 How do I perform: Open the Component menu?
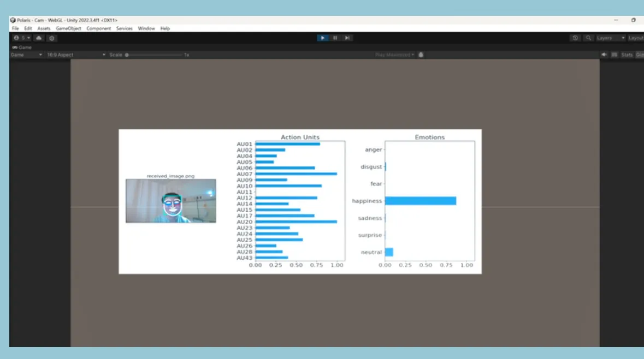coord(98,28)
